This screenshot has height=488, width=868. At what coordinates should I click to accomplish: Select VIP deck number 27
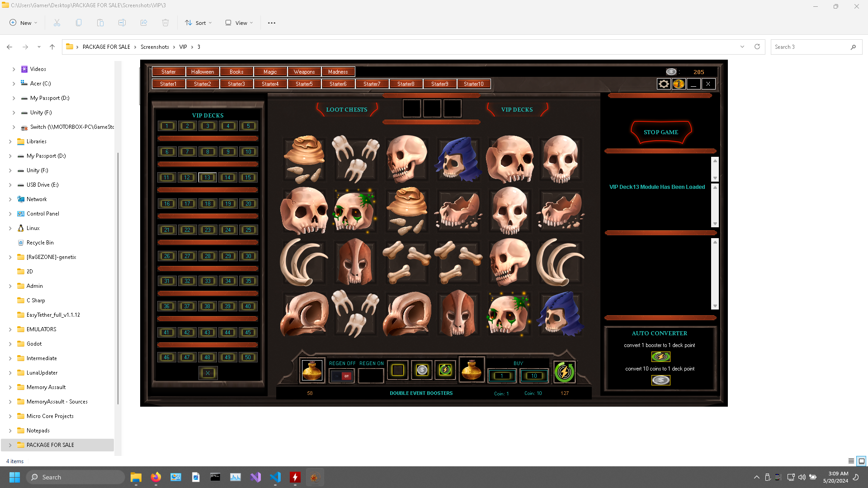(x=187, y=256)
